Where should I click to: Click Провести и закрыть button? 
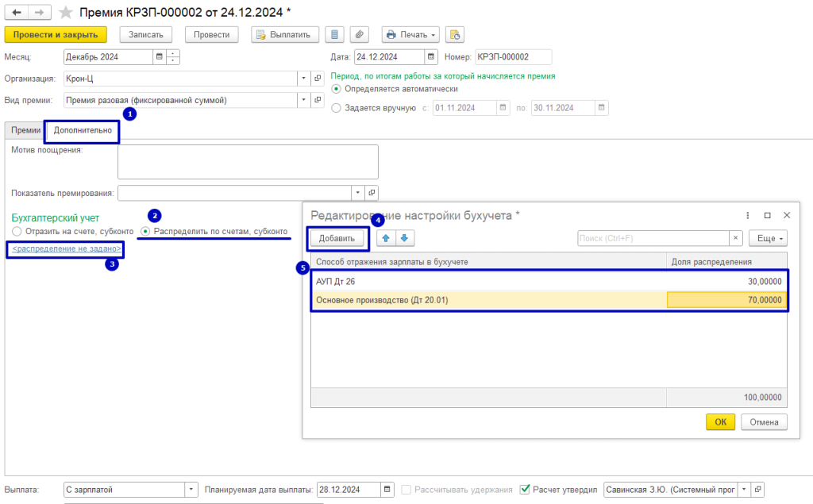pyautogui.click(x=56, y=35)
